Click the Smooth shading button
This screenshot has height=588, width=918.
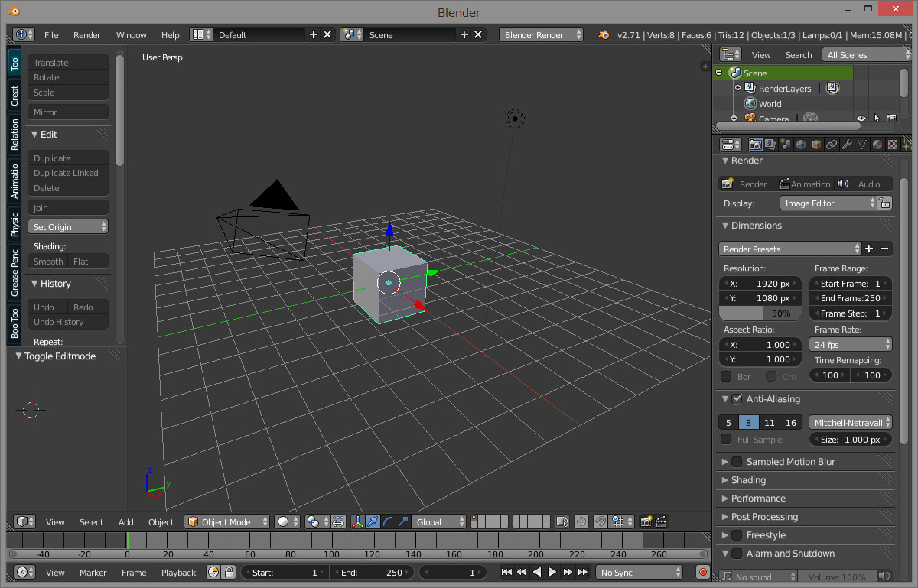point(48,262)
